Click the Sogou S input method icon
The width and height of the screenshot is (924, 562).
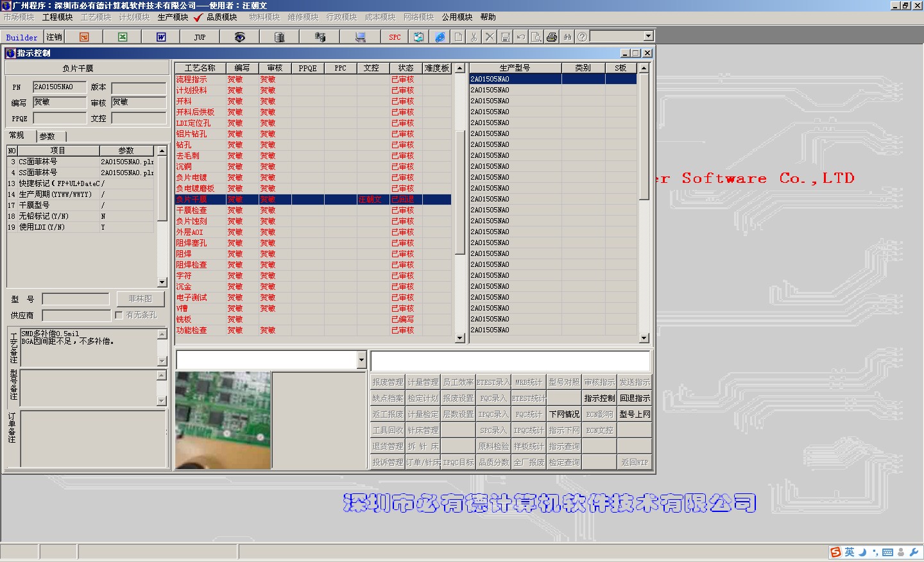point(835,552)
